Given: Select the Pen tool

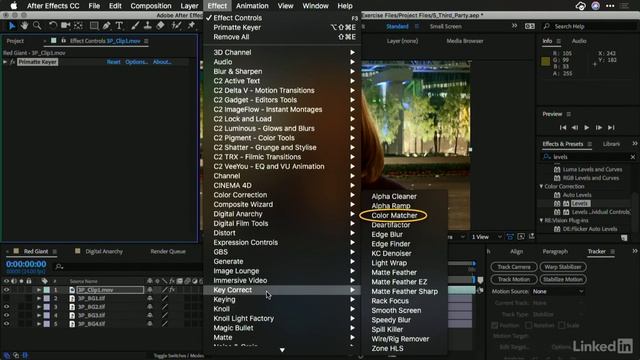Looking at the screenshot, I should [x=107, y=26].
